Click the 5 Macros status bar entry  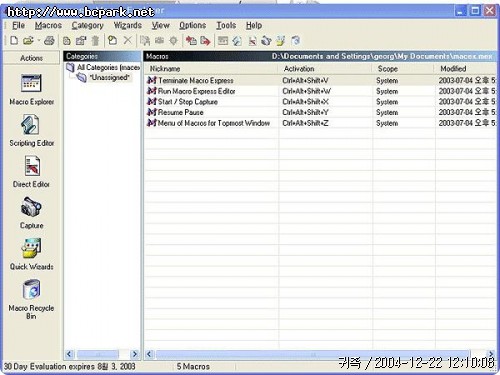(193, 367)
